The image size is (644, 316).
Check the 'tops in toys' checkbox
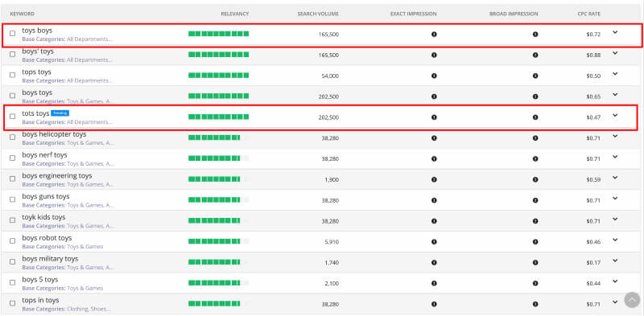pos(12,303)
